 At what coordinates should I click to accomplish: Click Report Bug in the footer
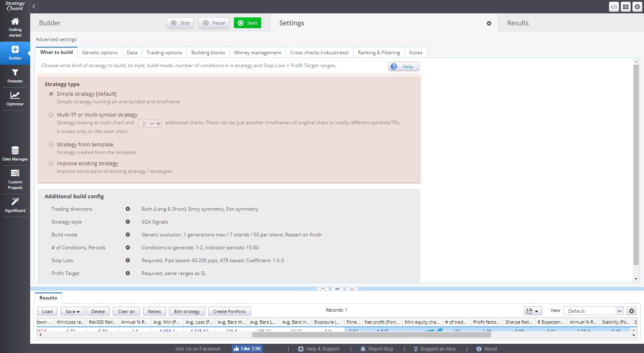[376, 349]
